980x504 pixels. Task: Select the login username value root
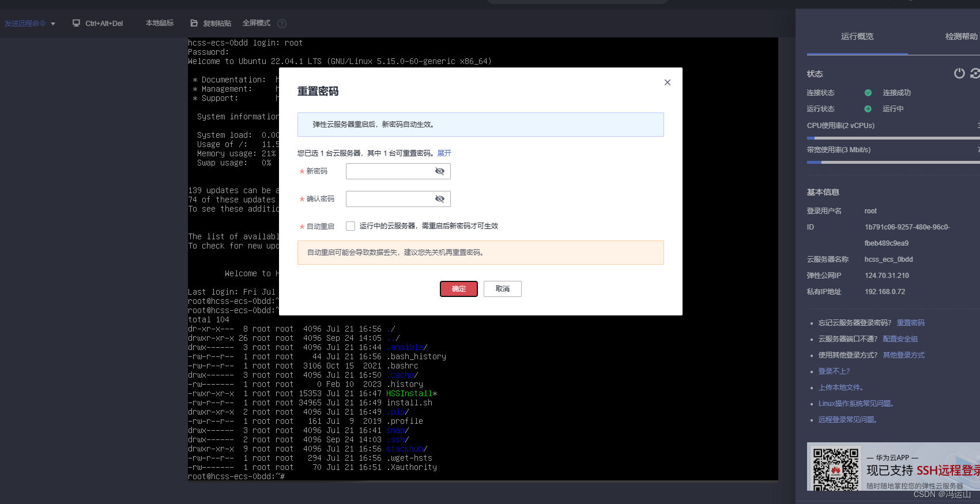pos(870,211)
